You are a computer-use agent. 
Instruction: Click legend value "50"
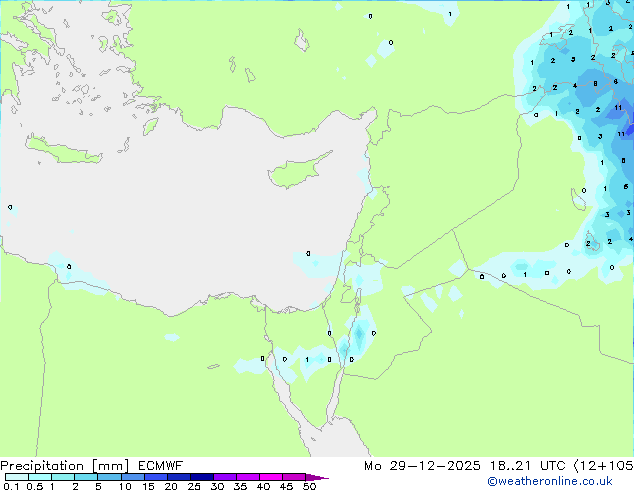tap(309, 486)
